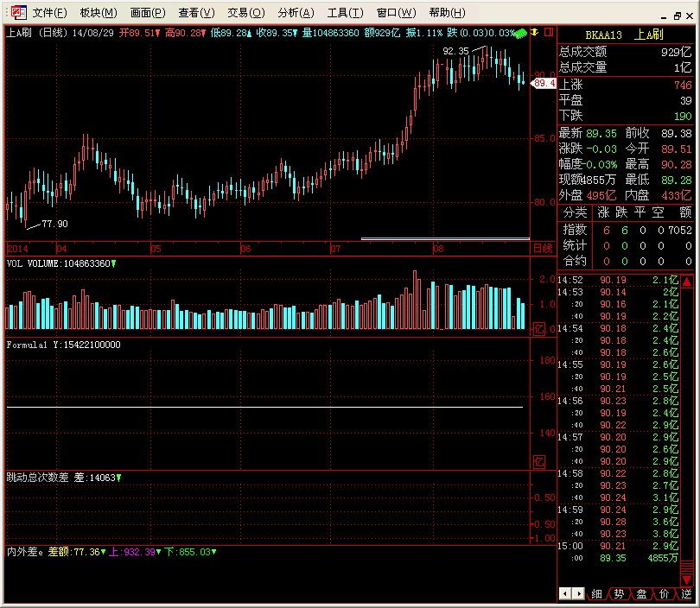
Task: Click the 平盘 39 value
Action: 685,100
